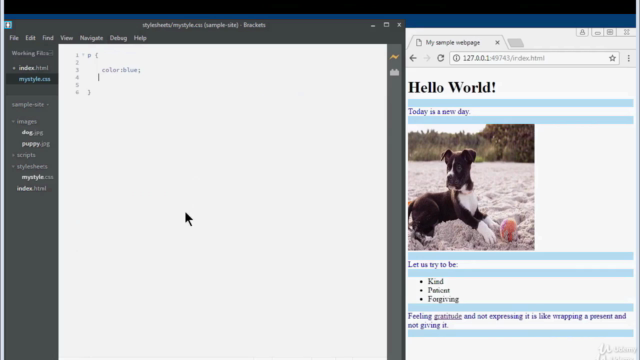Select mystyle.css in Working Files
The width and height of the screenshot is (640, 360).
(35, 79)
